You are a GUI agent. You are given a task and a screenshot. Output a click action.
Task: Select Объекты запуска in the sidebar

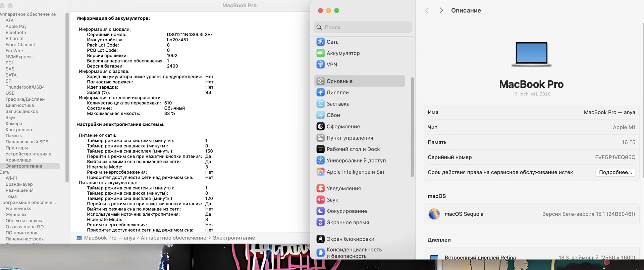click(x=24, y=221)
